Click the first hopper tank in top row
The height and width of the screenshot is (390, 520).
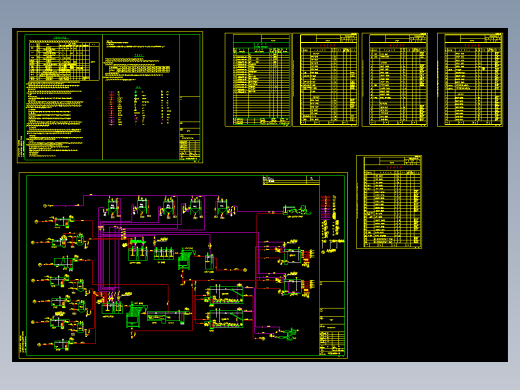pos(113,207)
